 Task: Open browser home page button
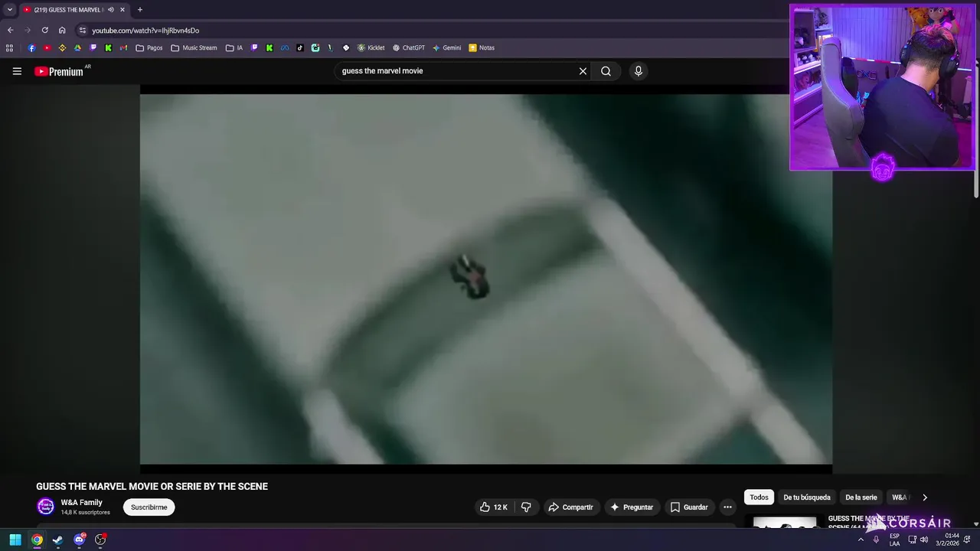[62, 31]
